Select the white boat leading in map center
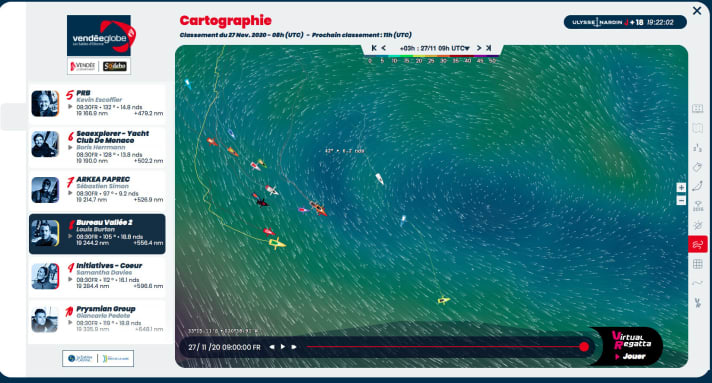The width and height of the screenshot is (712, 383). [379, 179]
